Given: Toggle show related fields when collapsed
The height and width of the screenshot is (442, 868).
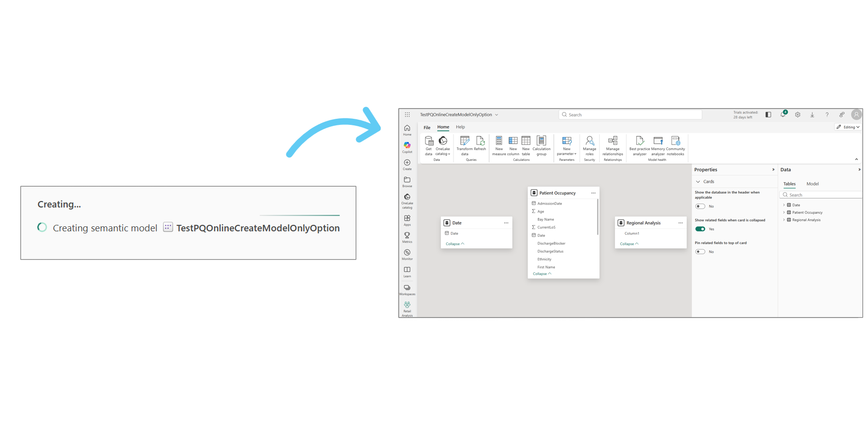Looking at the screenshot, I should (700, 229).
